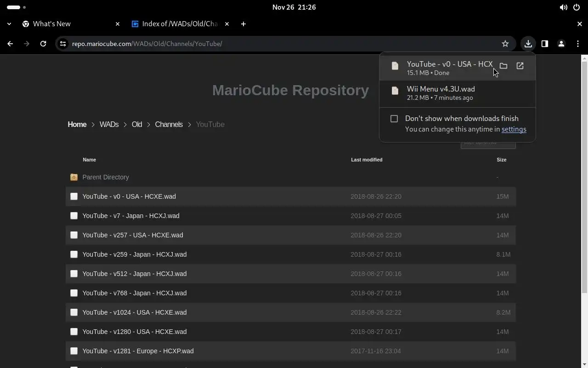Toggle the browser side panel

pyautogui.click(x=545, y=44)
